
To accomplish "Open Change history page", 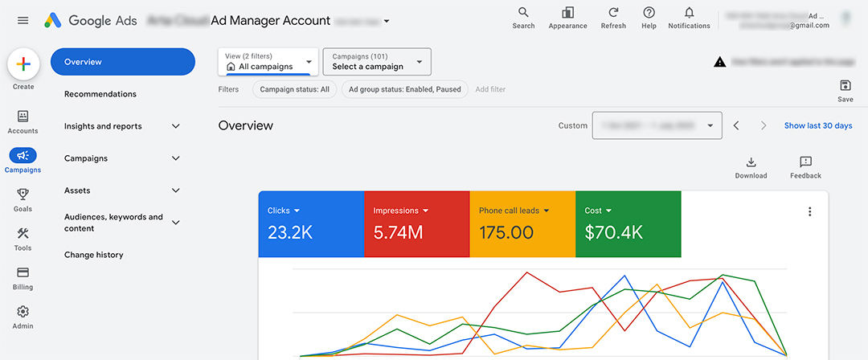I will (x=93, y=255).
